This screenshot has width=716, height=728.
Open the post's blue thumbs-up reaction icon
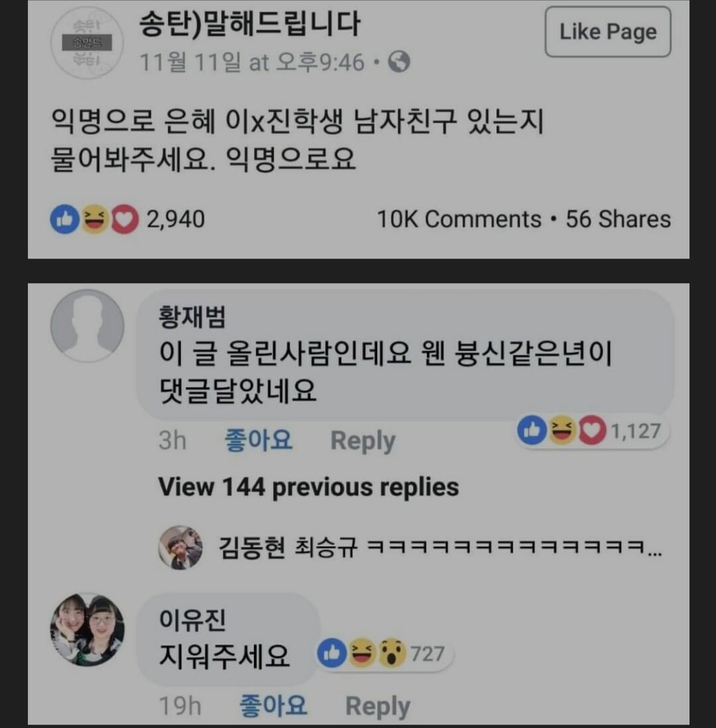coord(64,219)
